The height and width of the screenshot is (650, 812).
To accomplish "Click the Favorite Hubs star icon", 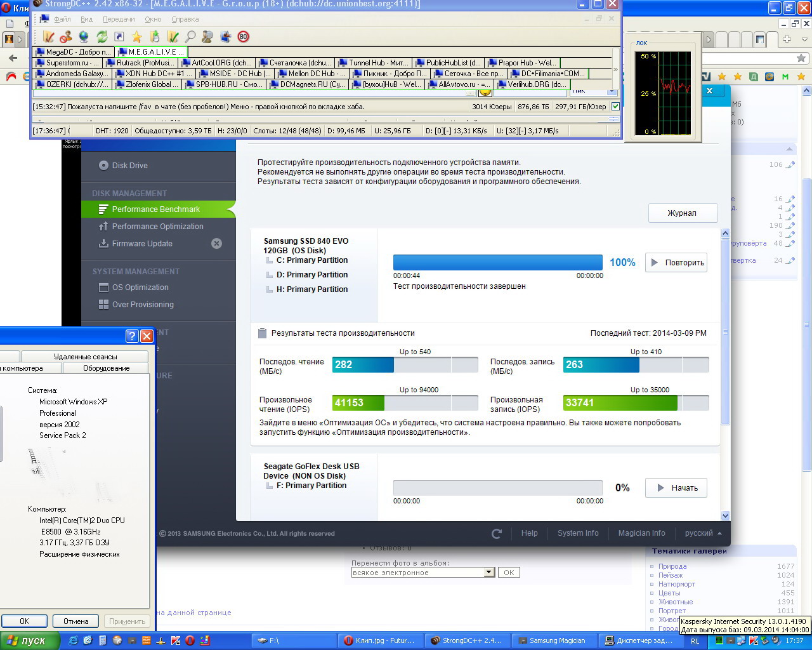I will pos(137,37).
